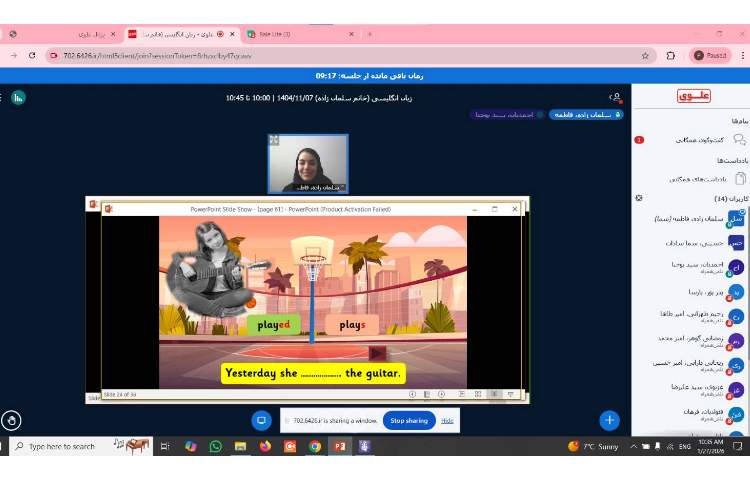Screen dimensions: 750x480
Task: Click the raise hand icon at bottom left
Action: [11, 420]
